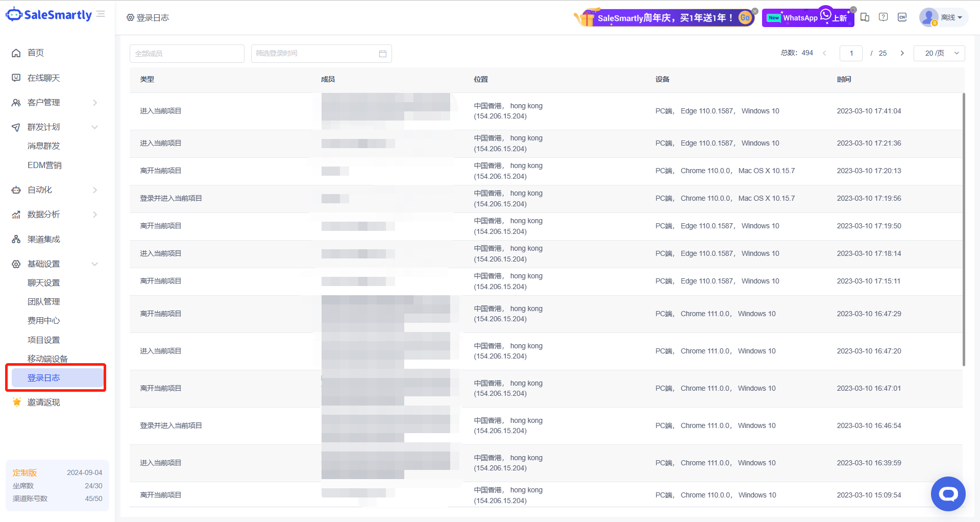Click the page number input box
Viewport: 980px width, 522px height.
[x=851, y=53]
